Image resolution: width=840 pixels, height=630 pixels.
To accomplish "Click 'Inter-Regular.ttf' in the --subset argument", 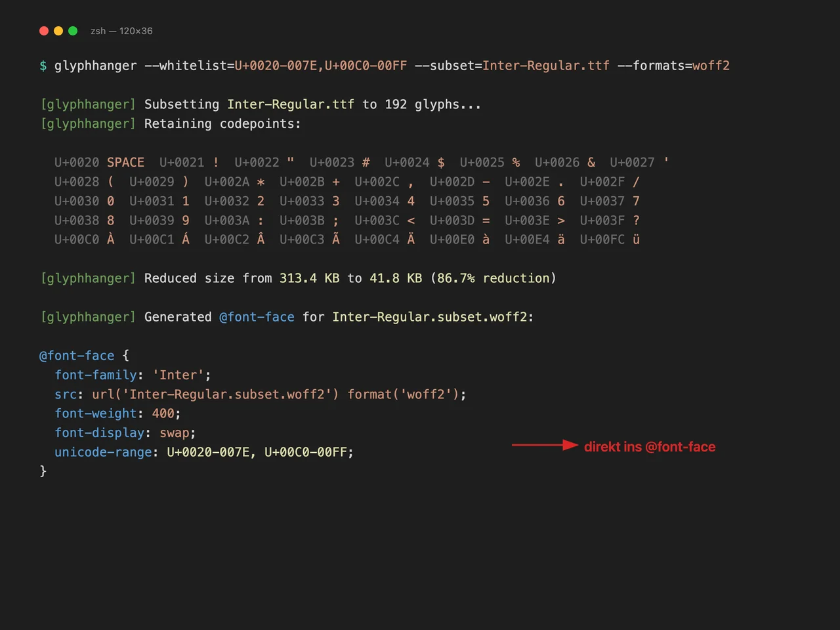I will (546, 66).
